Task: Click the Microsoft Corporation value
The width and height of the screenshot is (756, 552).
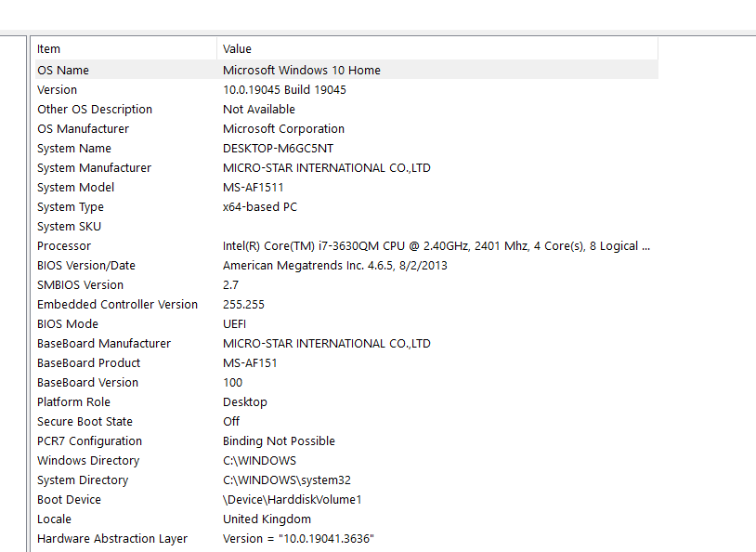Action: click(283, 129)
